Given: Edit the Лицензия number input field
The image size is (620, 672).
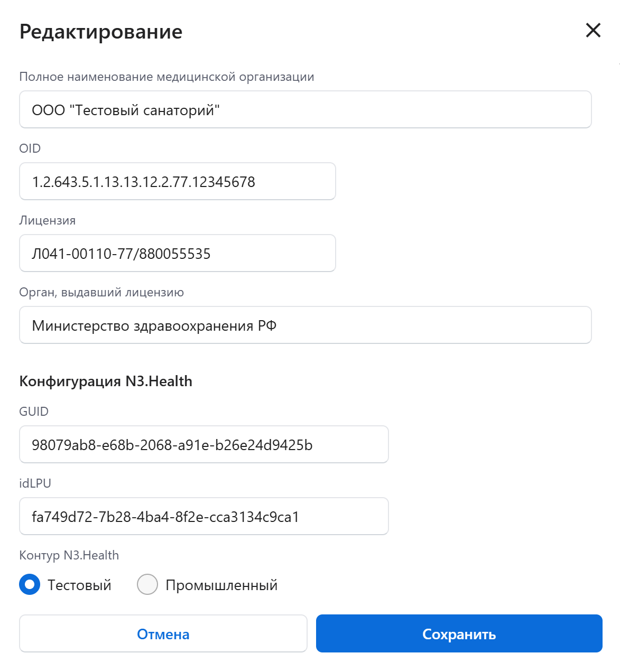Looking at the screenshot, I should click(177, 254).
